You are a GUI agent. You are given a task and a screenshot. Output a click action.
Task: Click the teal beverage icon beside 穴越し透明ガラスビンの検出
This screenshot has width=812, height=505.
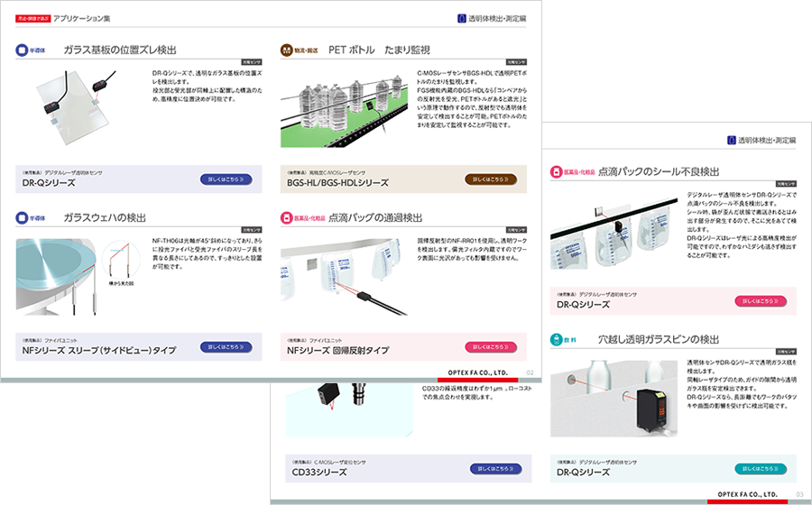[556, 339]
